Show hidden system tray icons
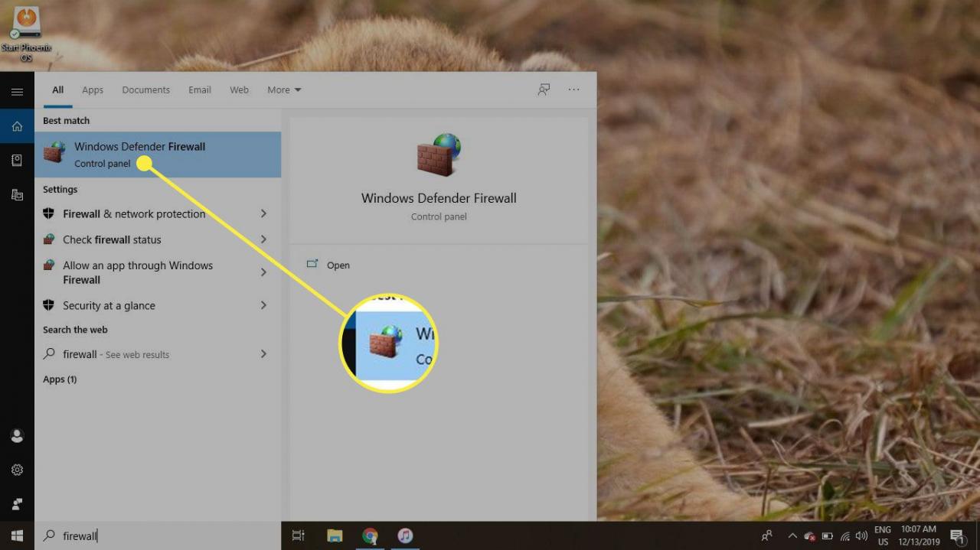This screenshot has height=550, width=980. point(792,535)
